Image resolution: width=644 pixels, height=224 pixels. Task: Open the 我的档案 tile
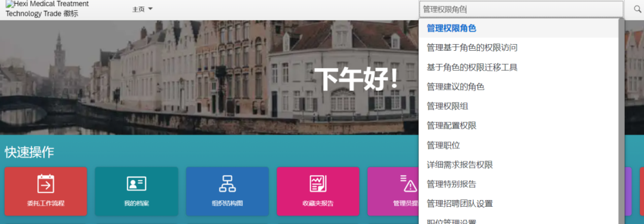click(x=137, y=191)
